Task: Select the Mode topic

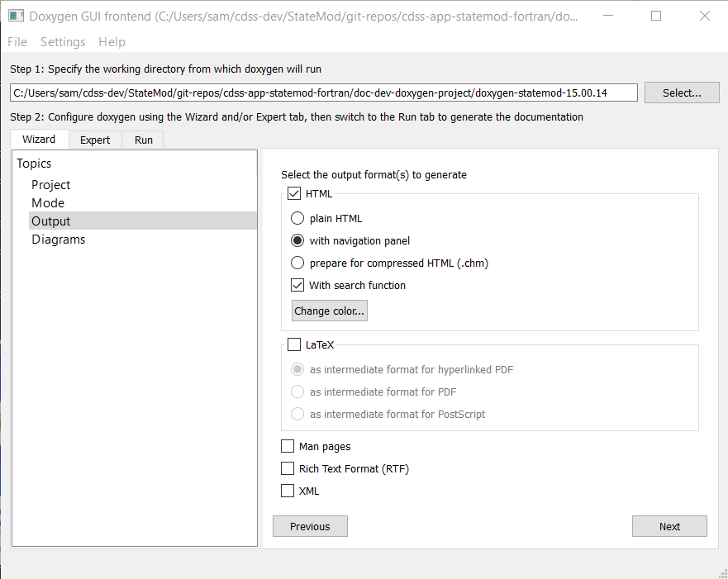Action: 48,202
